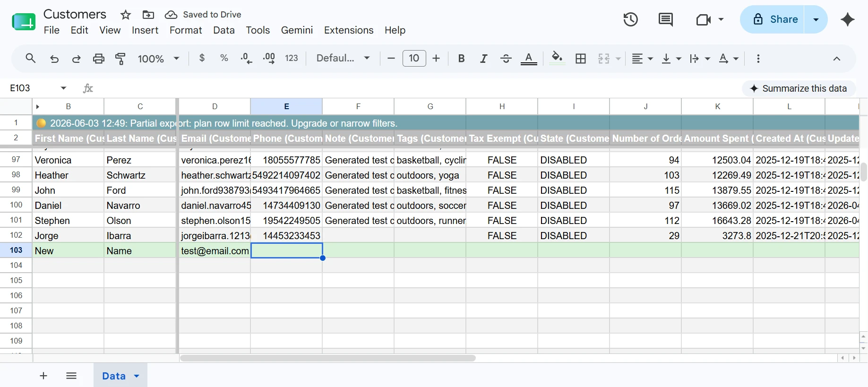Image resolution: width=868 pixels, height=387 pixels.
Task: Toggle bold formatting
Action: point(461,59)
